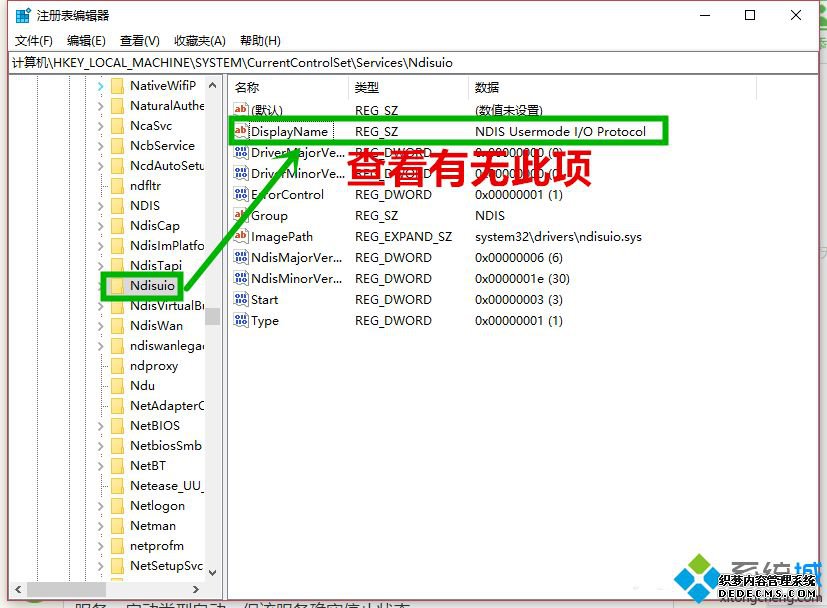827x608 pixels.
Task: Select the binary icon of Type value
Action: [x=241, y=320]
